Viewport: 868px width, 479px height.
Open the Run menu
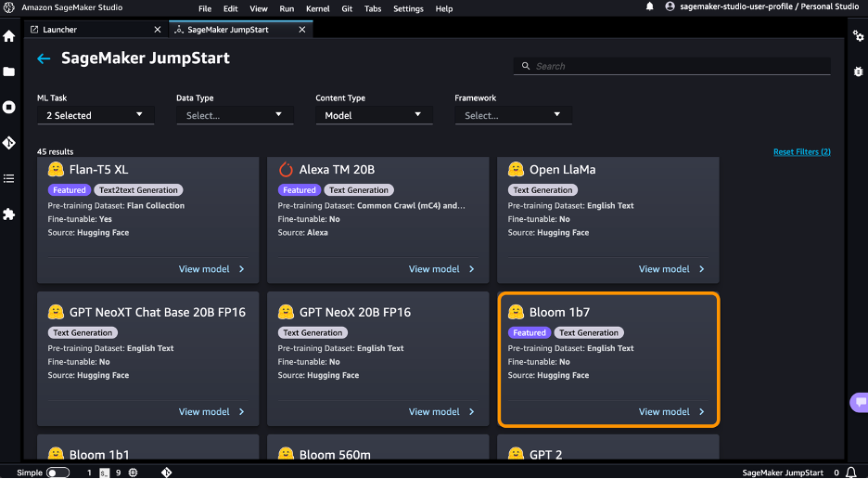[x=287, y=9]
